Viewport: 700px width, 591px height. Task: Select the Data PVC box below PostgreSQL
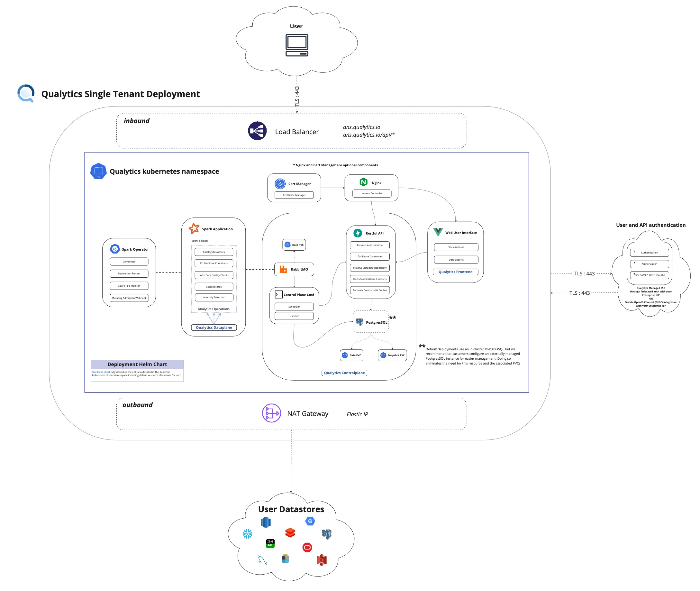tap(351, 355)
